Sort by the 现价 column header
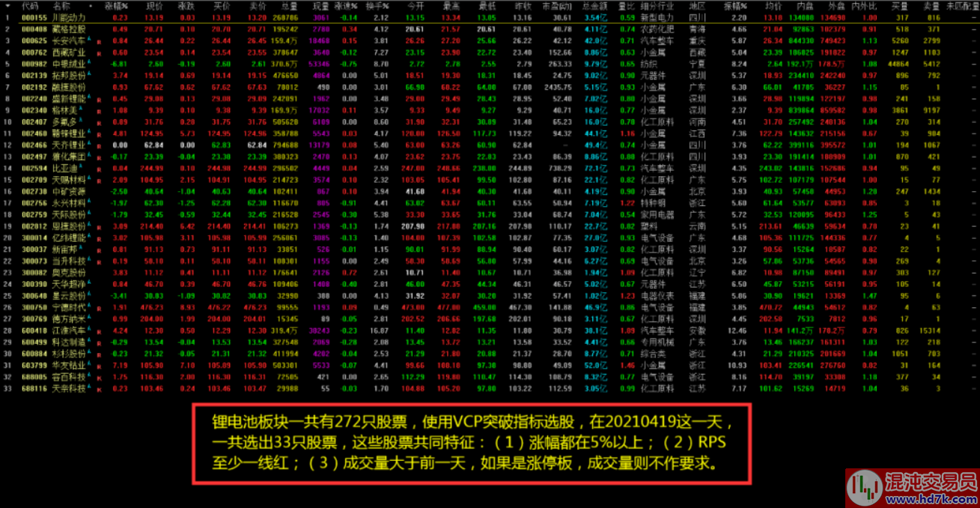This screenshot has height=508, width=980. coord(153,5)
